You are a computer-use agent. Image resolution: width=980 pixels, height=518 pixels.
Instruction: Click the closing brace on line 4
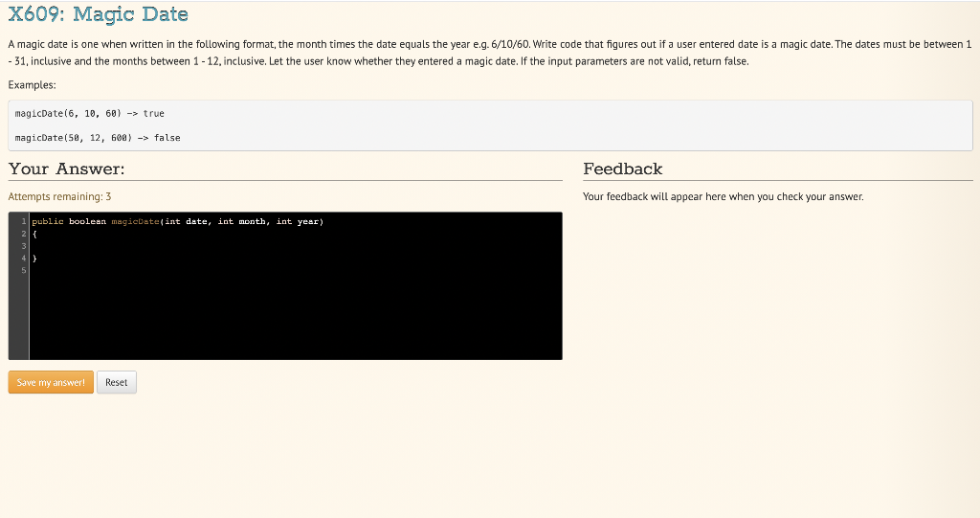click(34, 258)
